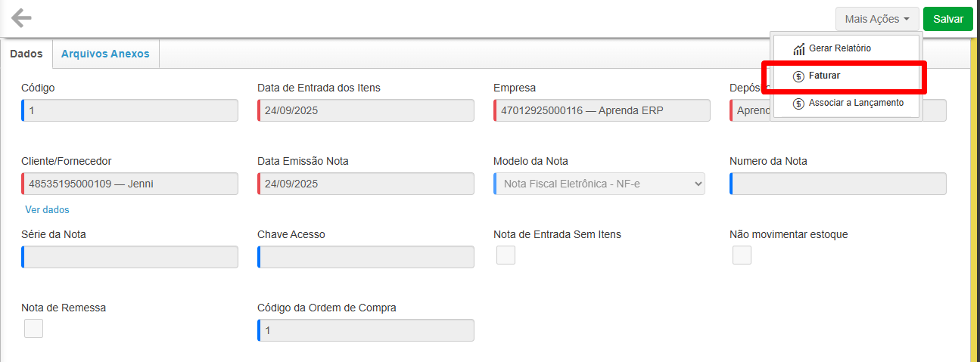Enable Não movimentar estoque checkbox
The image size is (980, 362).
coord(742,255)
